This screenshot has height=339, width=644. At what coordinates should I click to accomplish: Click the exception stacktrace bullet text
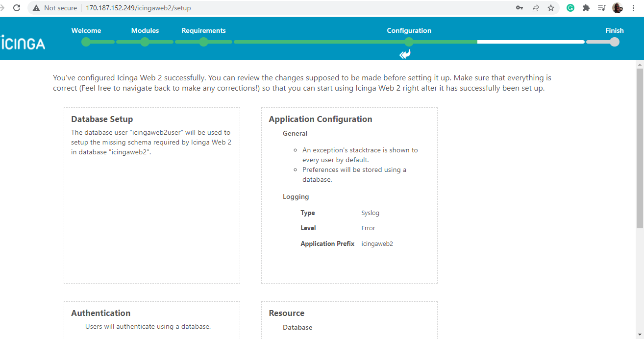[x=360, y=155]
